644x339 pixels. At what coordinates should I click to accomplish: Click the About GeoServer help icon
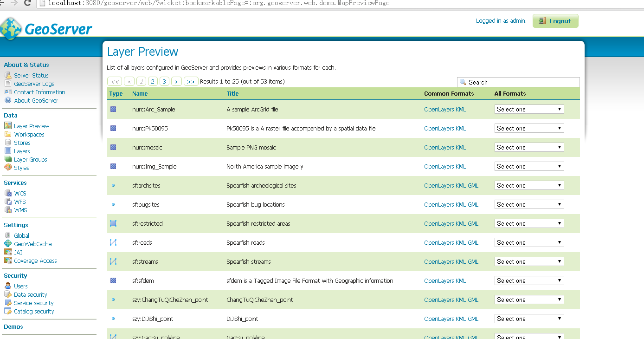8,100
